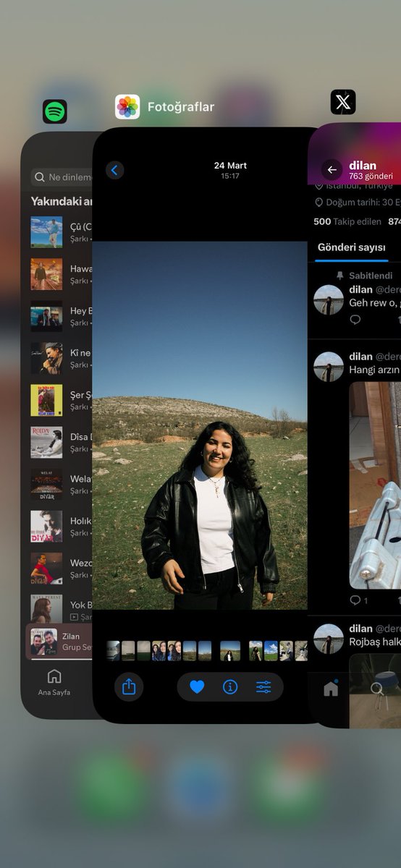The width and height of the screenshot is (401, 868).
Task: Open the edit adjustments sliders icon in Photos
Action: click(263, 687)
